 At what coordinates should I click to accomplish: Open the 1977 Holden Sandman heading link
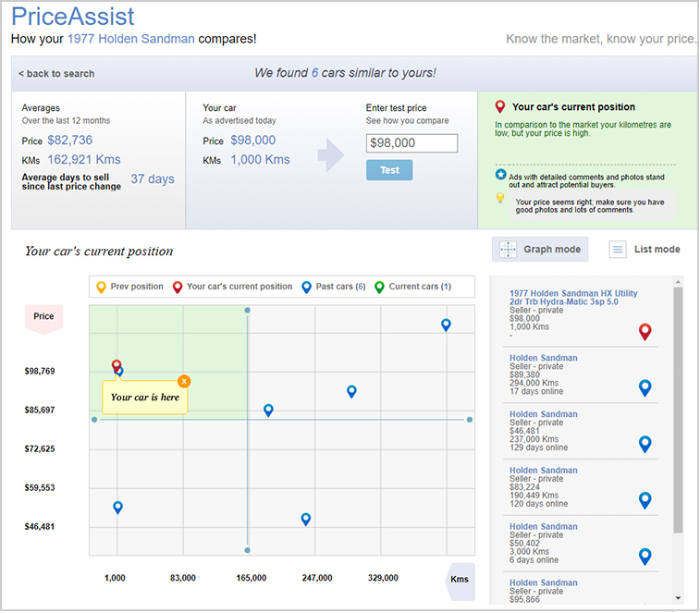point(130,39)
